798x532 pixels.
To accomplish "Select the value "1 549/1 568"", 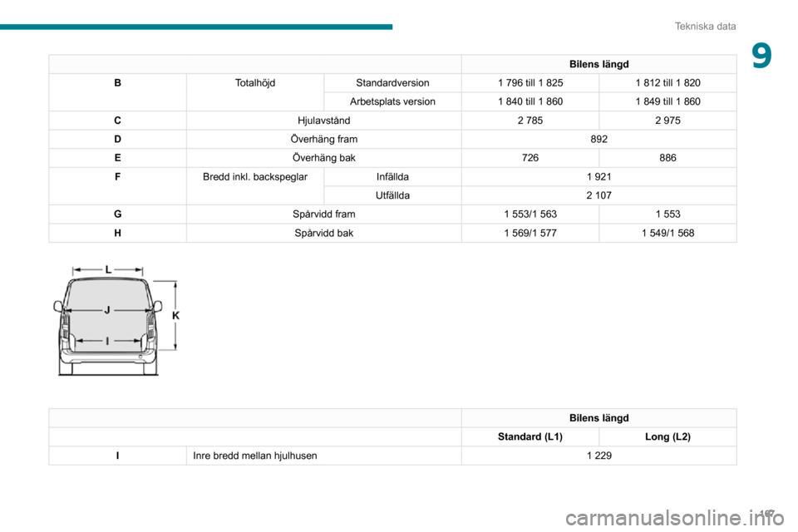I will 667,233.
